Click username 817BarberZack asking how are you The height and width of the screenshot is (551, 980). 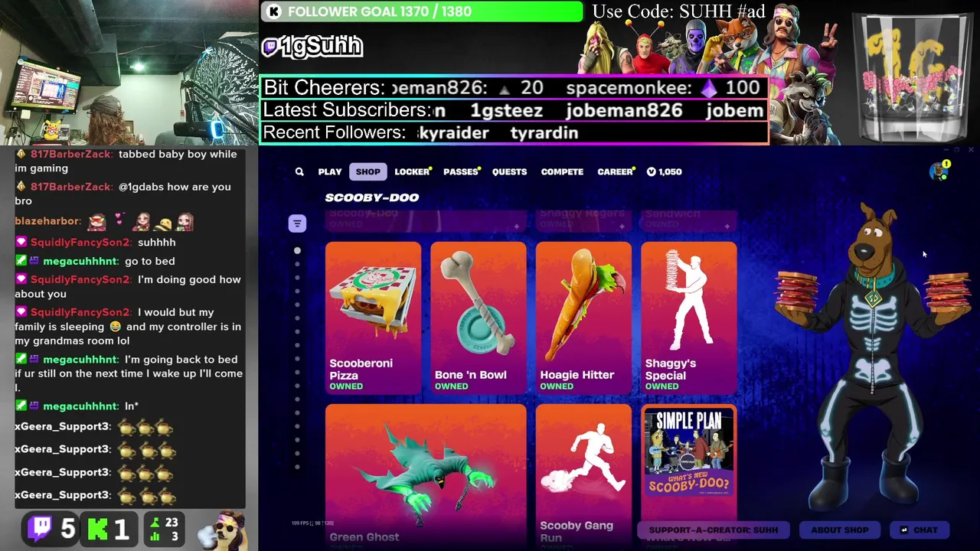click(70, 187)
